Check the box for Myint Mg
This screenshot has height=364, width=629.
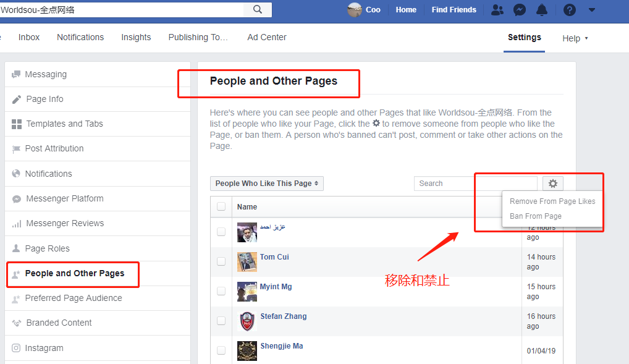[221, 291]
